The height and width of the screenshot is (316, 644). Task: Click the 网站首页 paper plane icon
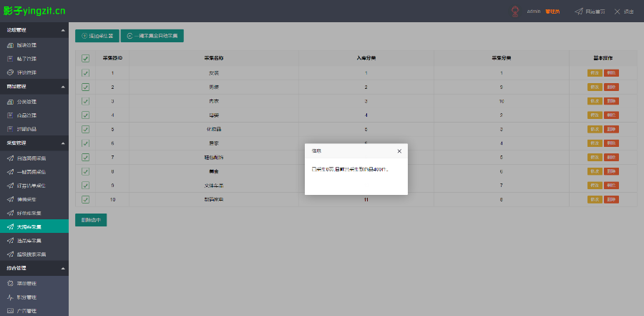point(578,11)
